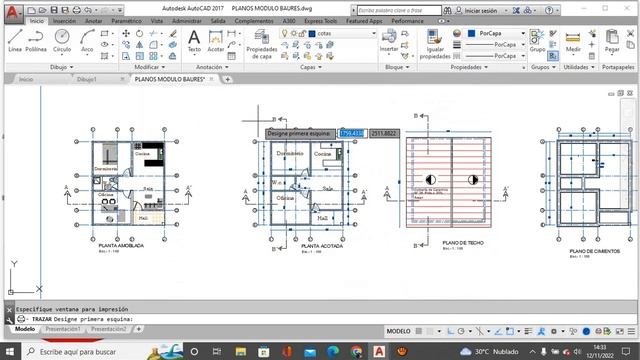Click the Open file icon in quick access
Screen dimensions: 640x360
42,10
